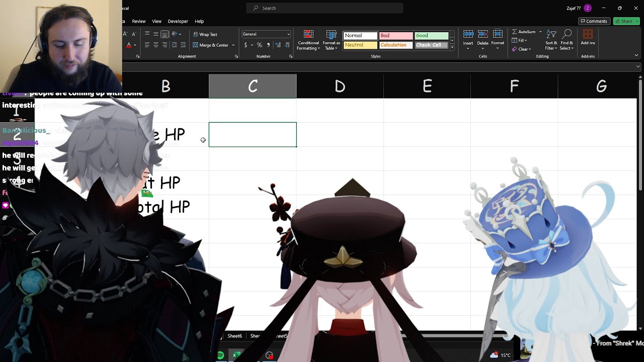Click the Zajef 77 account avatar
644x362 pixels.
[x=588, y=8]
